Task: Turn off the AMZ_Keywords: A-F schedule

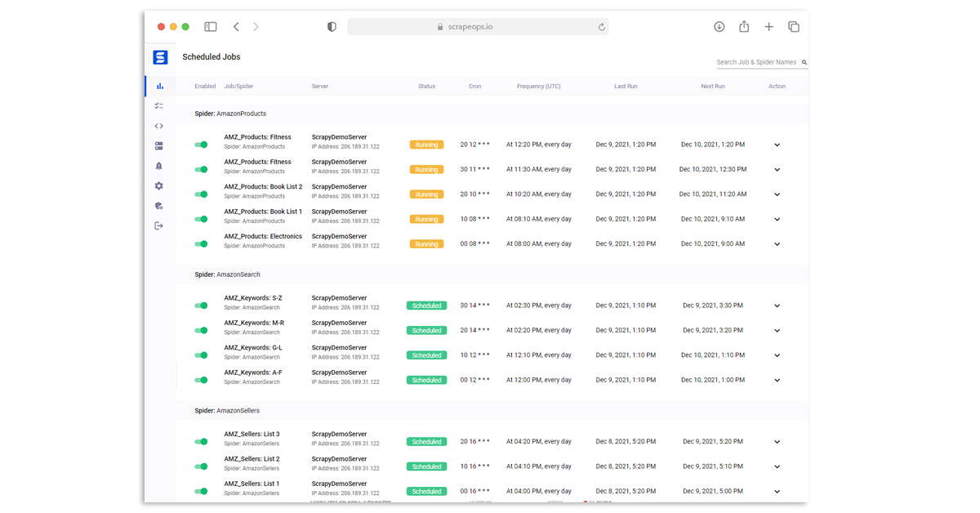Action: tap(202, 380)
